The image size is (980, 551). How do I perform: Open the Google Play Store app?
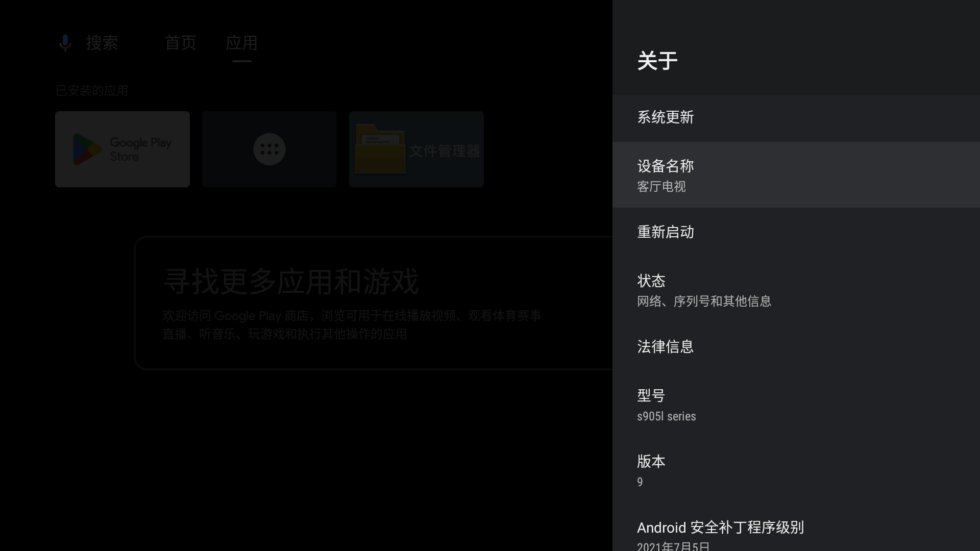tap(122, 149)
